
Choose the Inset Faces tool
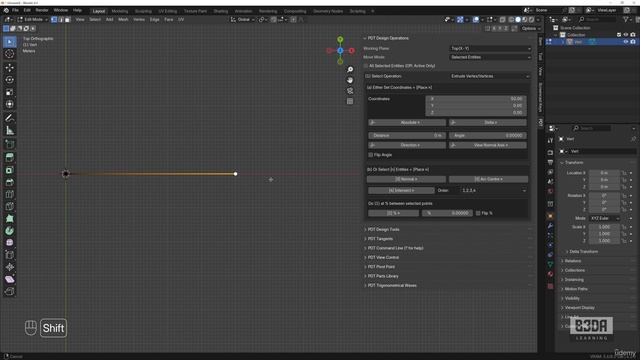click(x=9, y=170)
